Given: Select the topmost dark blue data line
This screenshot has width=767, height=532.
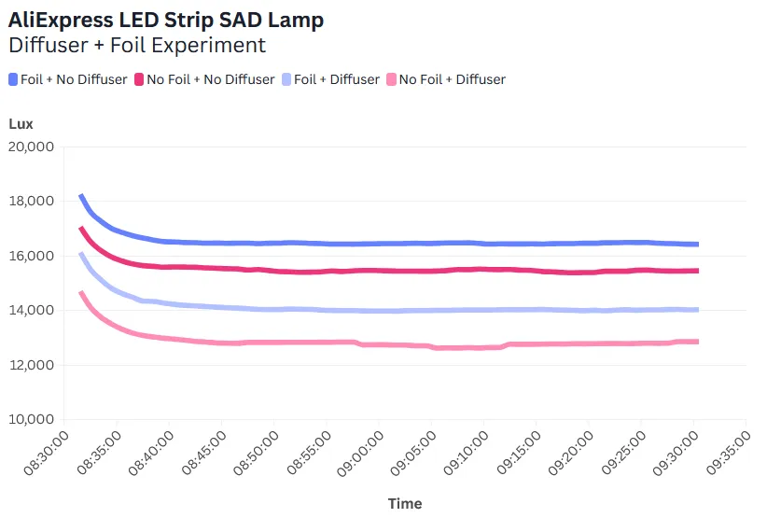Looking at the screenshot, I should point(373,244).
